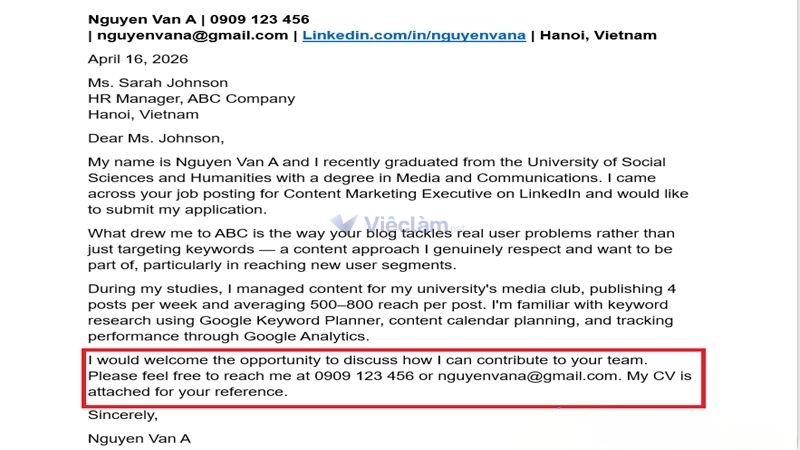
Task: Click the recipient line Ms. Sarah Johnson
Action: point(158,83)
